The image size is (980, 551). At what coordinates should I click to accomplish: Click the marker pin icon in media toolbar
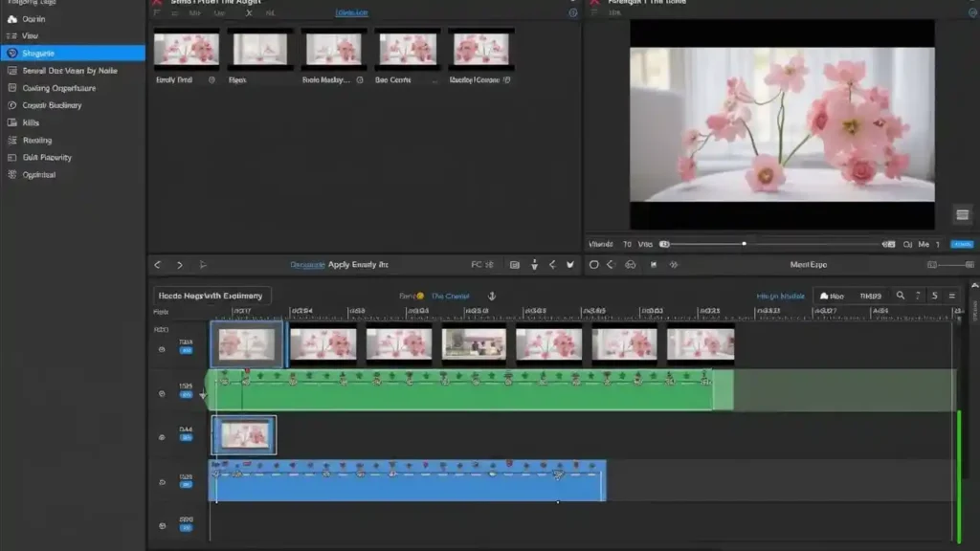coord(534,265)
